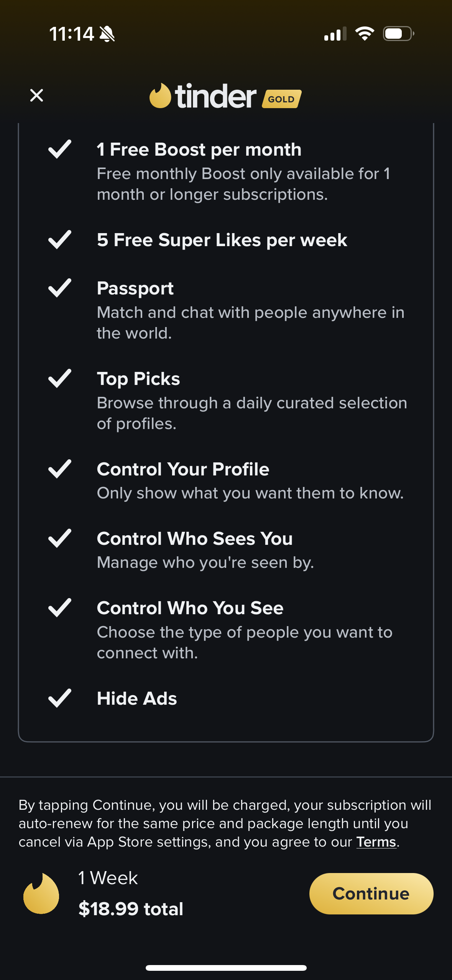The image size is (452, 980).
Task: Tap the Hide Ads checkmark
Action: [x=60, y=698]
